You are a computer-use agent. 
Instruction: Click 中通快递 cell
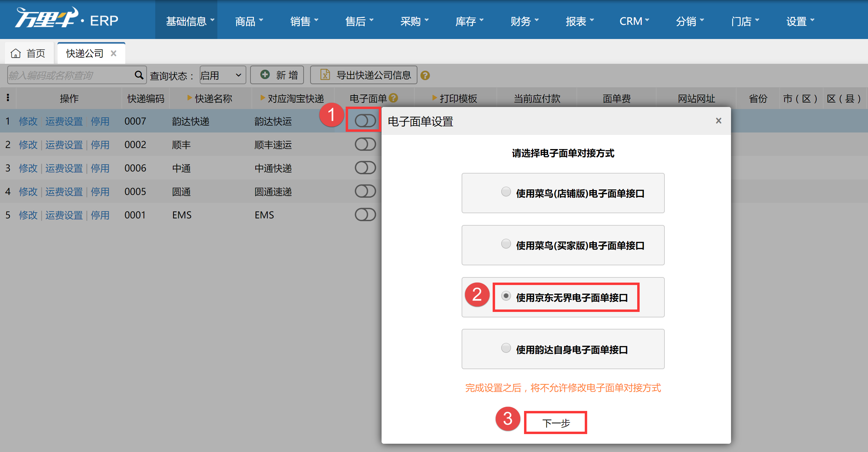273,168
